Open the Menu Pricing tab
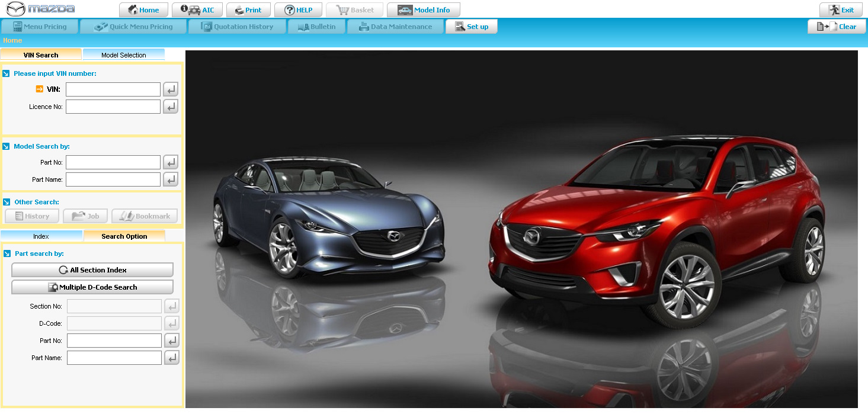This screenshot has width=868, height=414. (x=40, y=27)
